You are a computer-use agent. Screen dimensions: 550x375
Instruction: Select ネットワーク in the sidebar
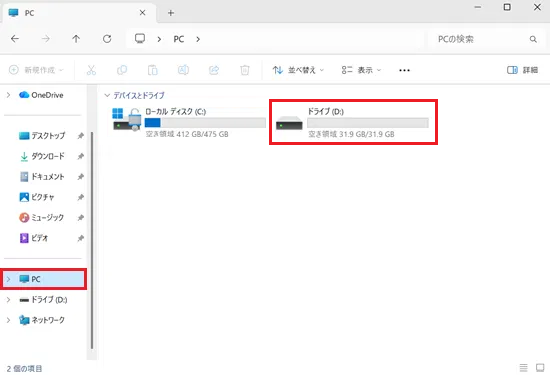(x=42, y=320)
